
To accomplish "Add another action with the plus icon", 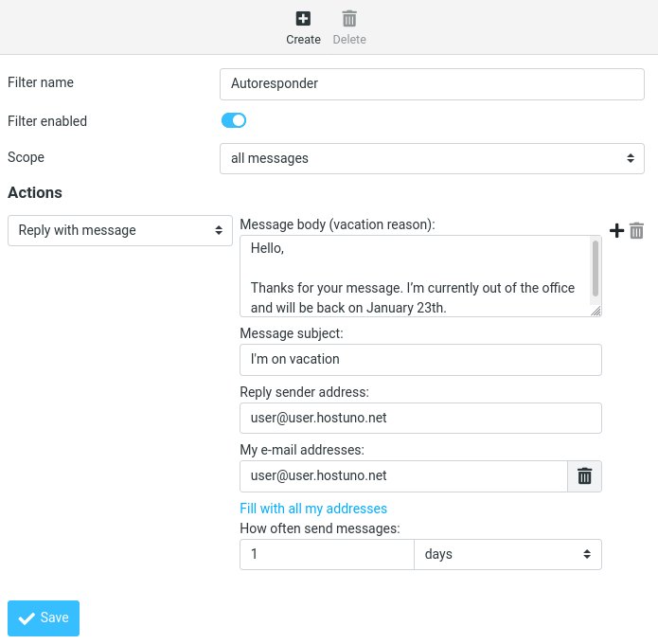I will (616, 230).
